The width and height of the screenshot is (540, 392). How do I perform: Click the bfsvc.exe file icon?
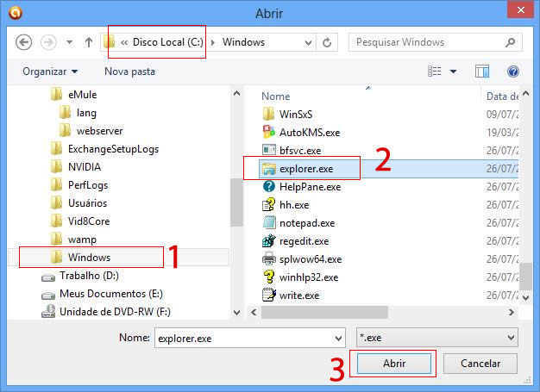[x=268, y=150]
